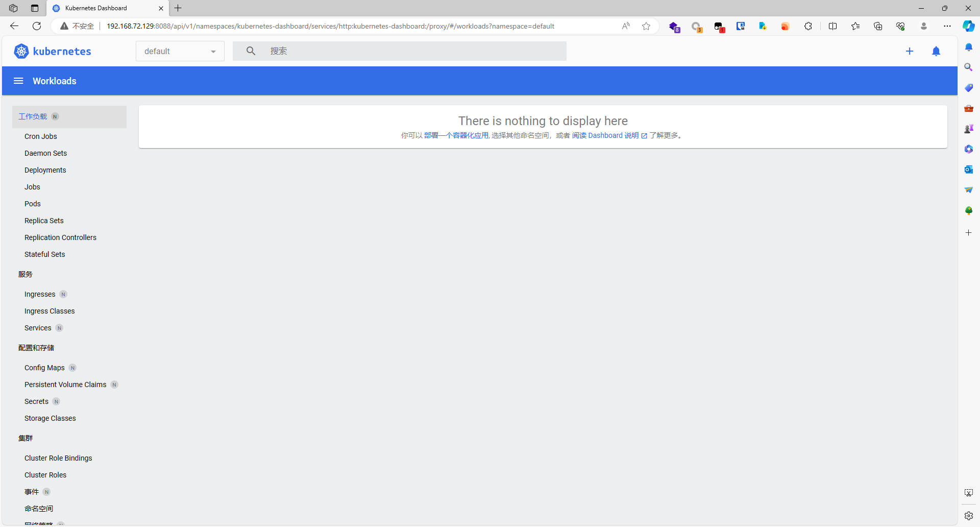Open Ingresses in the side menu

40,294
